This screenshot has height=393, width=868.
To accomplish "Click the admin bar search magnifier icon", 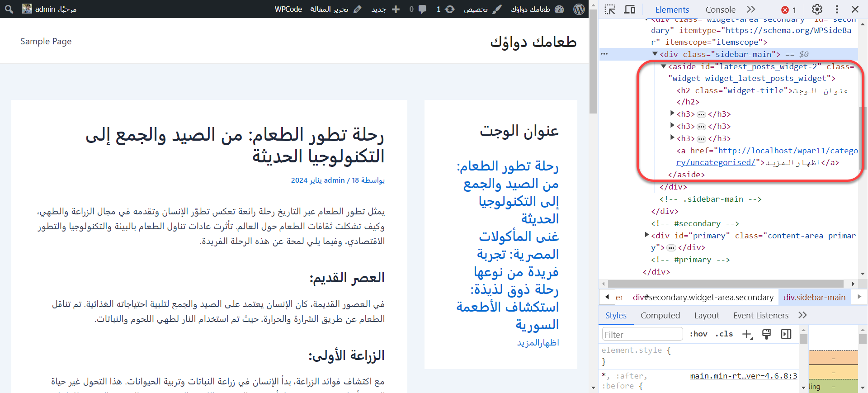I will 9,9.
